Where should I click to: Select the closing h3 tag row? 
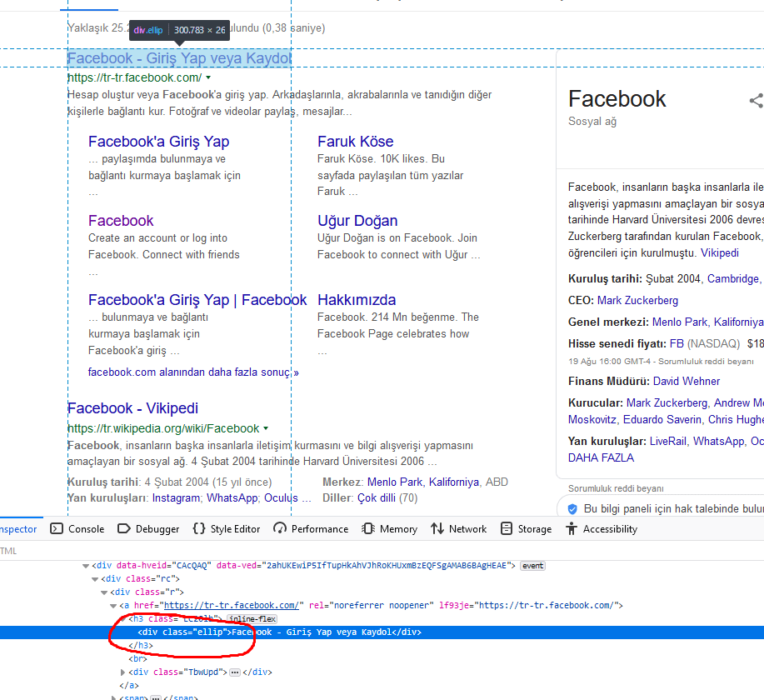pos(141,645)
